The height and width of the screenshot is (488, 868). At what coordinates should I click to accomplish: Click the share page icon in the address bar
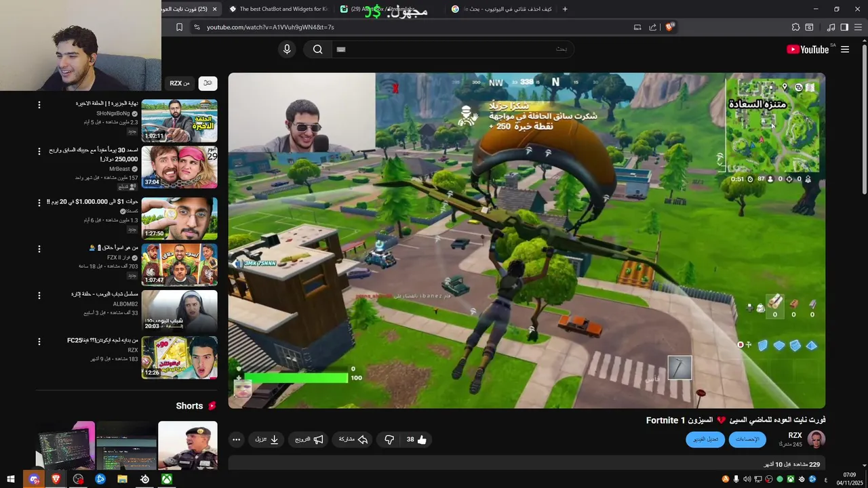[652, 27]
